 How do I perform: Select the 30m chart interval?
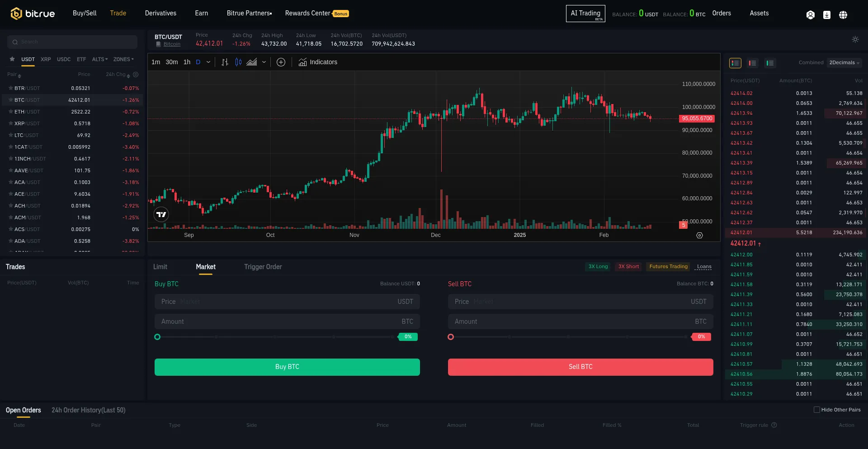(x=171, y=62)
